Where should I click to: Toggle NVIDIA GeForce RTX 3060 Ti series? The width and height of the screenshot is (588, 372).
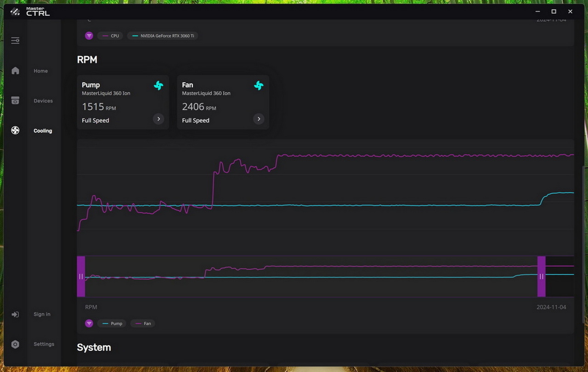click(163, 36)
